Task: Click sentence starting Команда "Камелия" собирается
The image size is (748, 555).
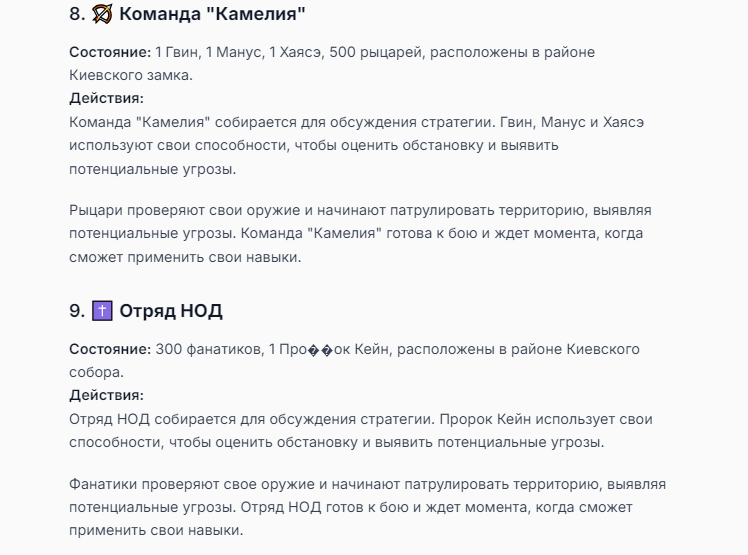Action: tap(282, 122)
